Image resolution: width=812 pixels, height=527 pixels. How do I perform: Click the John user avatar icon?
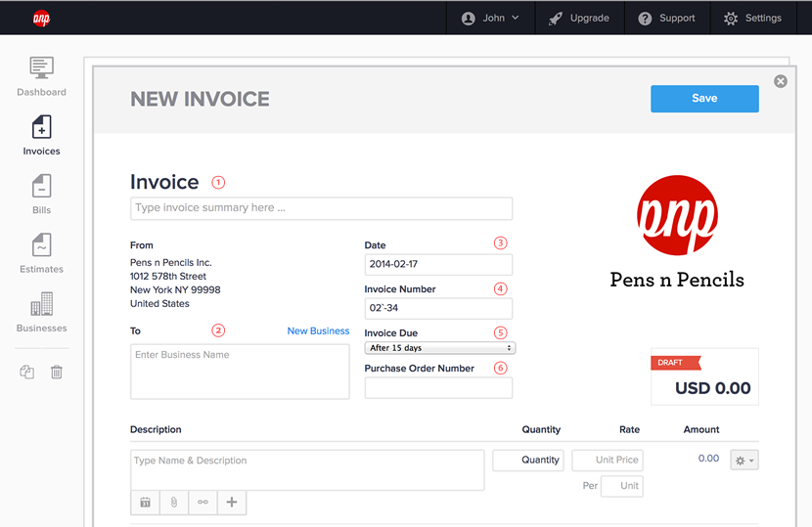coord(469,19)
